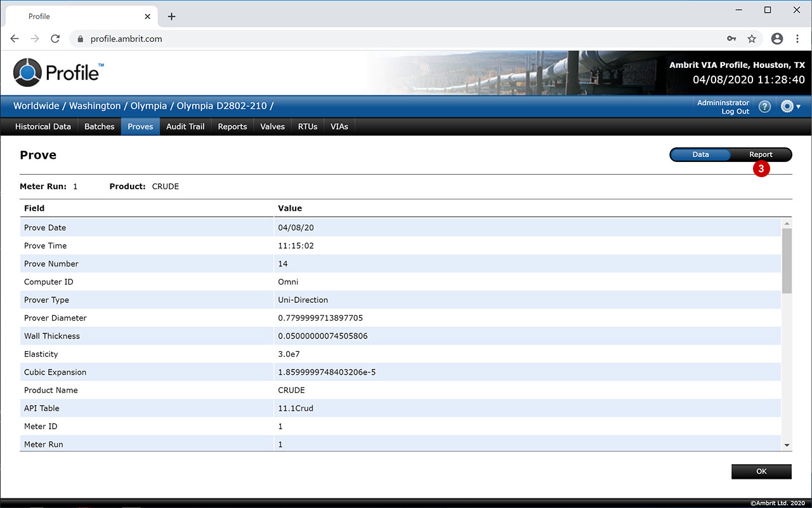
Task: Open the Chrome three-dot menu
Action: point(797,39)
